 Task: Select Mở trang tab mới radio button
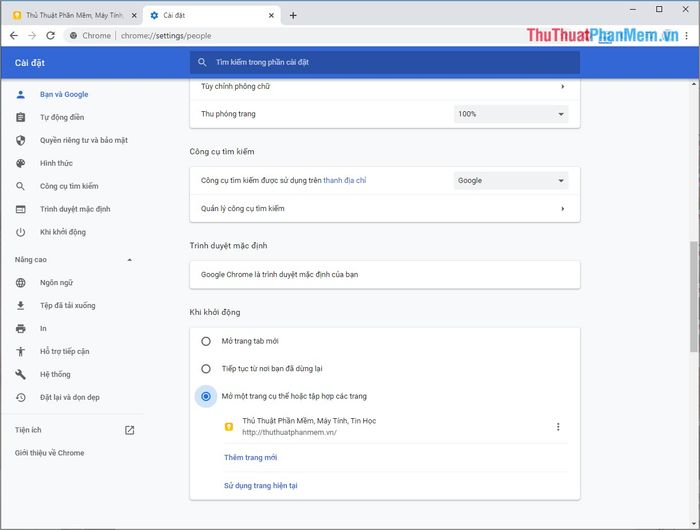tap(206, 342)
